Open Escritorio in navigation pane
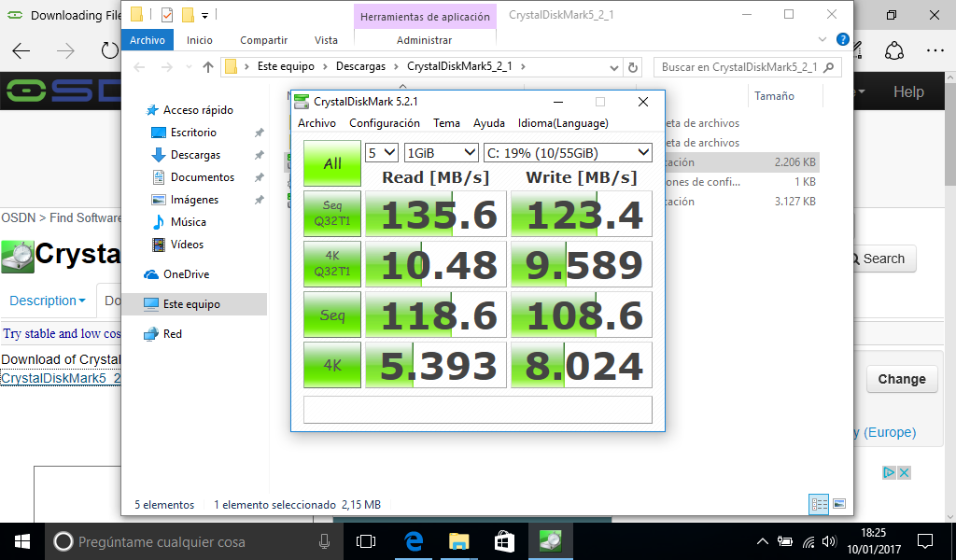956x560 pixels. pos(193,133)
